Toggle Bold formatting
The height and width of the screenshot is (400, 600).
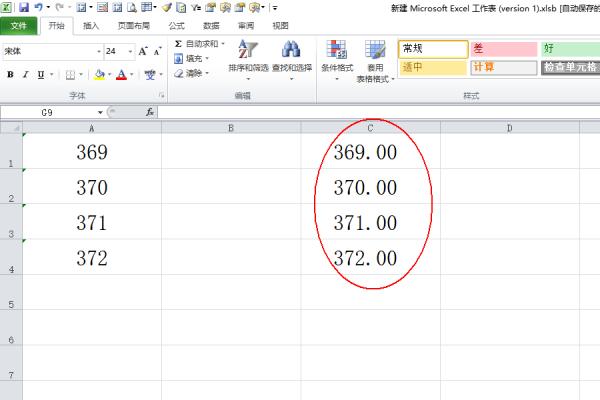click(10, 75)
